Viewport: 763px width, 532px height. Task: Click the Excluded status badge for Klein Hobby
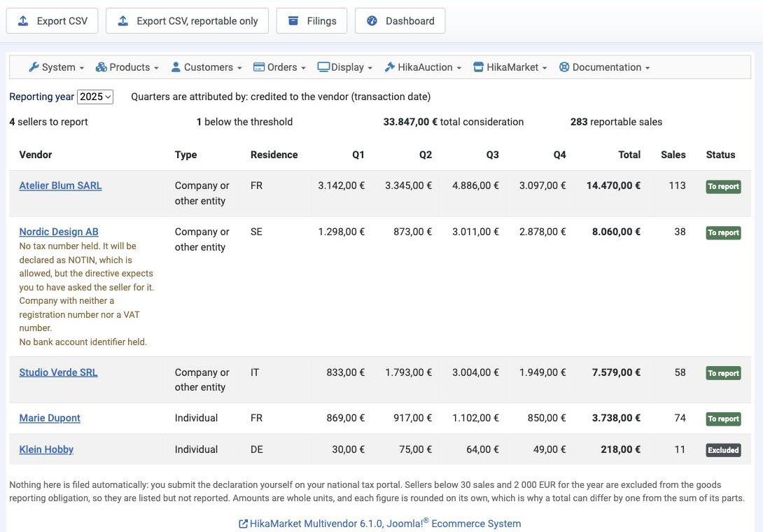click(723, 449)
